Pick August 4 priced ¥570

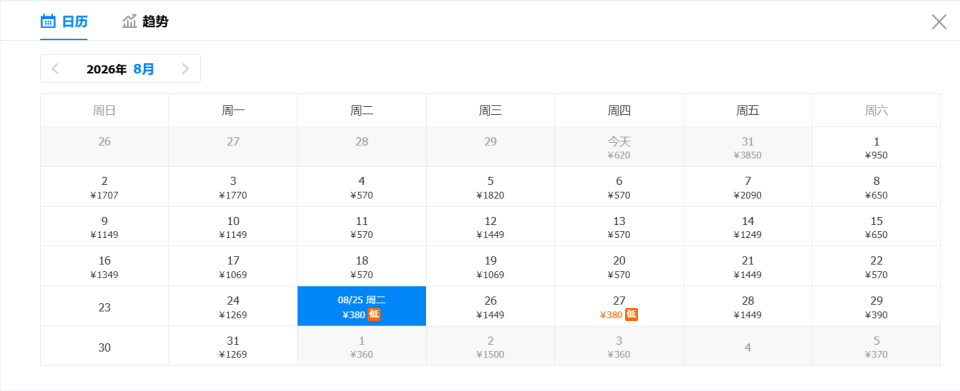(x=362, y=187)
